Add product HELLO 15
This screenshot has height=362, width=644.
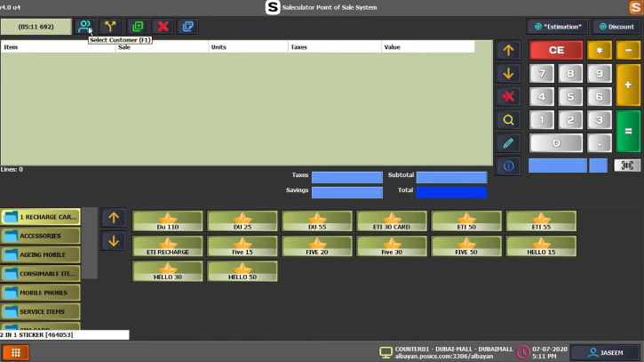(541, 246)
